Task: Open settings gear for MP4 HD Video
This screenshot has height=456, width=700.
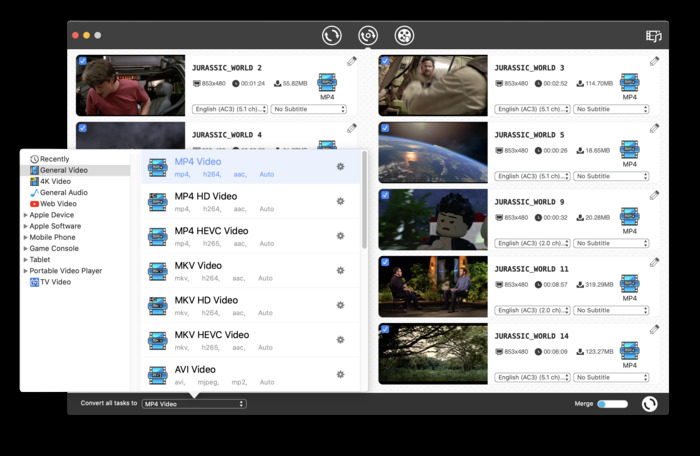Action: click(x=340, y=202)
